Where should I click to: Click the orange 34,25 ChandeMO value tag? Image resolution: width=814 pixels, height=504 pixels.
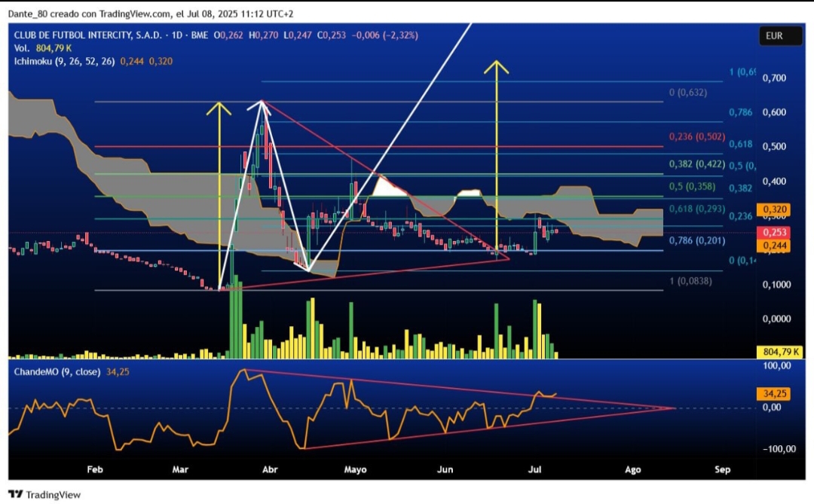(774, 393)
